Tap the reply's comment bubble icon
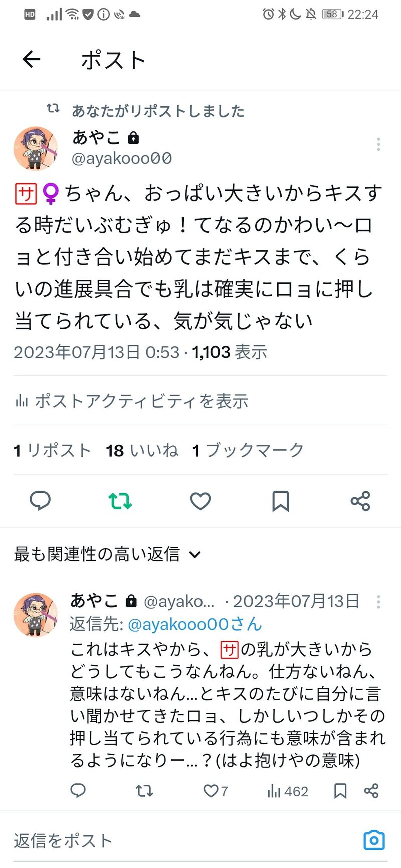 tap(78, 791)
